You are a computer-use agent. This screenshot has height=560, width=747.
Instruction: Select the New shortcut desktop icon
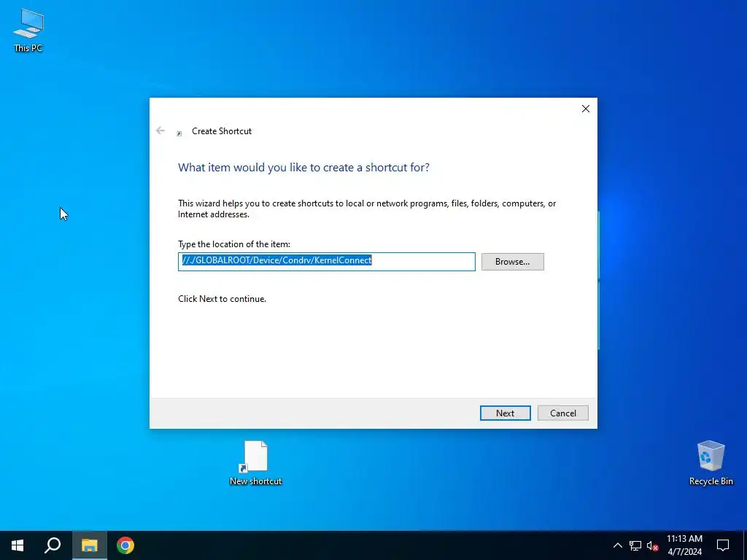tap(256, 463)
